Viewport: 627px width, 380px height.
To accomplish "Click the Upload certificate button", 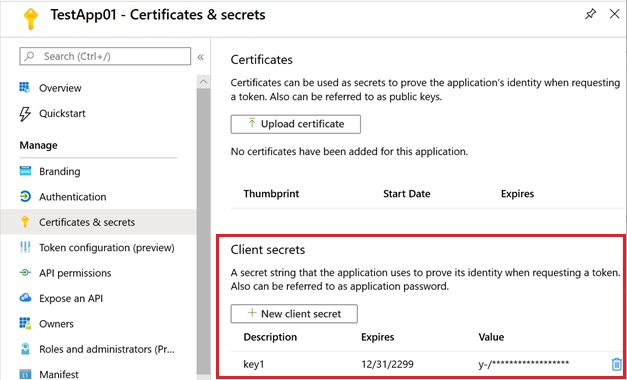I will pos(296,124).
